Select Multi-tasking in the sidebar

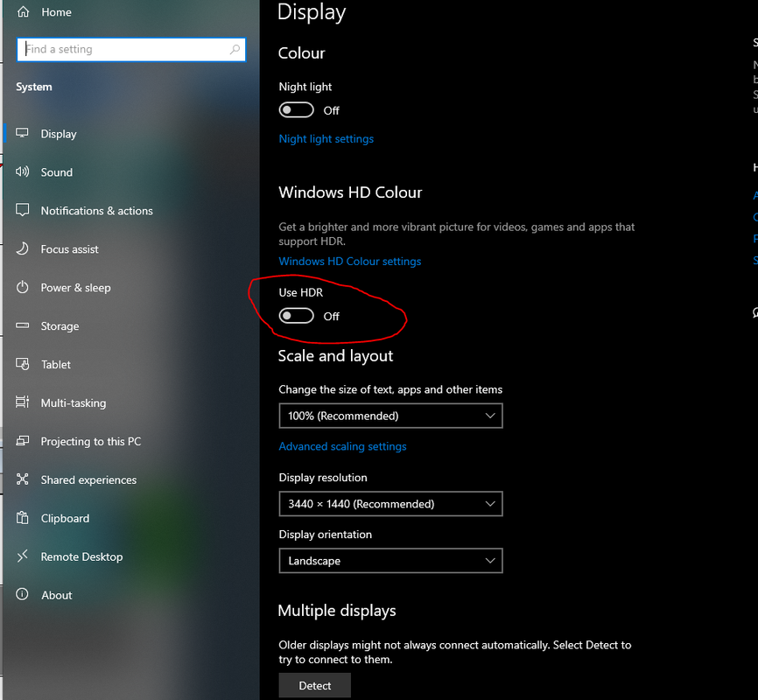click(74, 403)
